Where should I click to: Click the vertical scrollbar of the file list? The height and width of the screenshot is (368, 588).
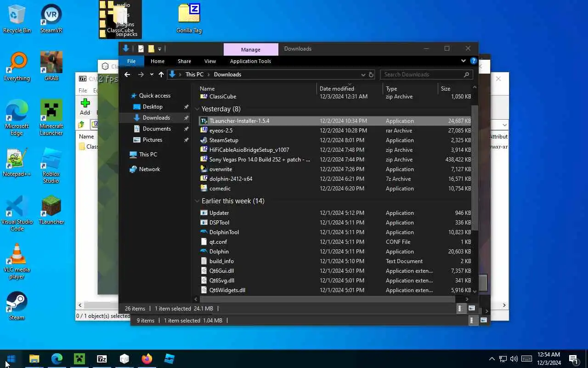coord(475,168)
